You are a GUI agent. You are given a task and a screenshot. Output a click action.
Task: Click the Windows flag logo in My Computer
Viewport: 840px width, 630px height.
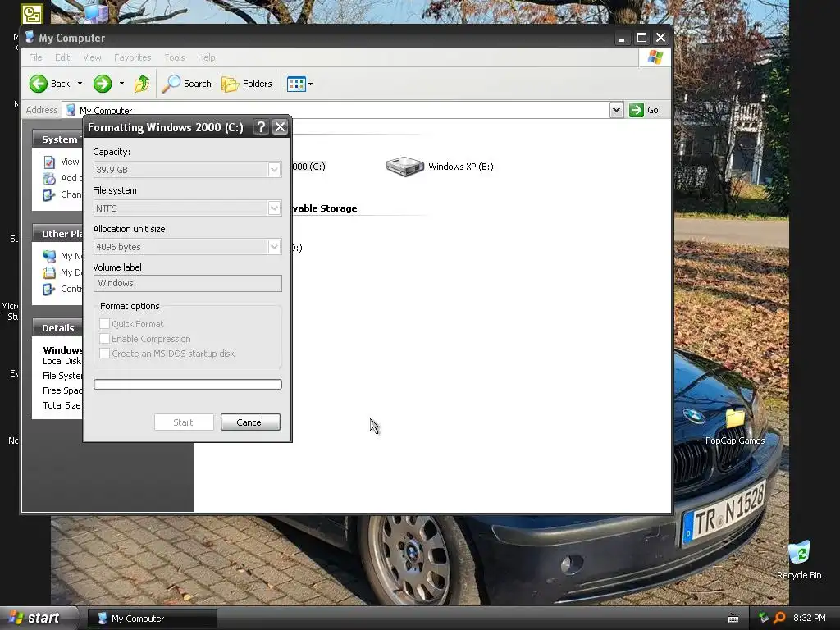[655, 57]
